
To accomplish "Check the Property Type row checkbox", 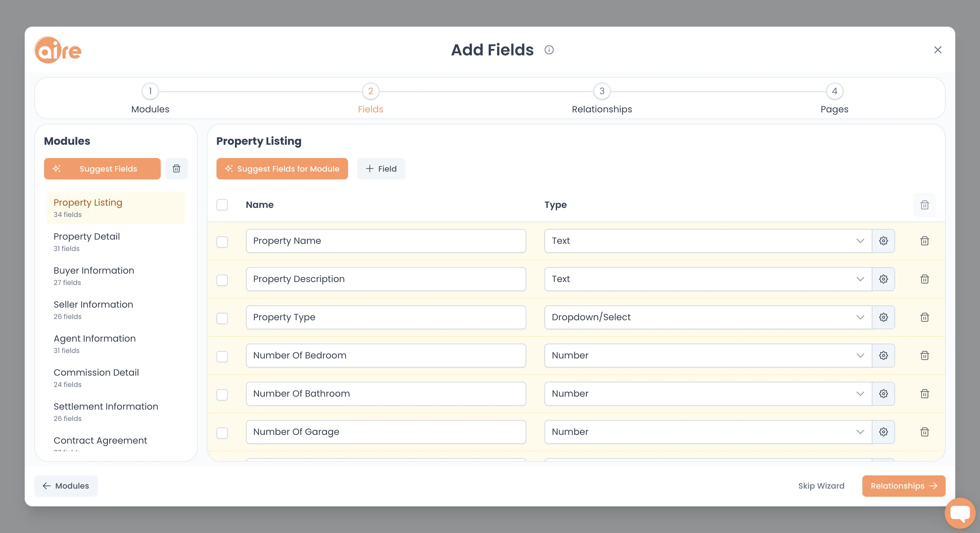I will (x=222, y=318).
